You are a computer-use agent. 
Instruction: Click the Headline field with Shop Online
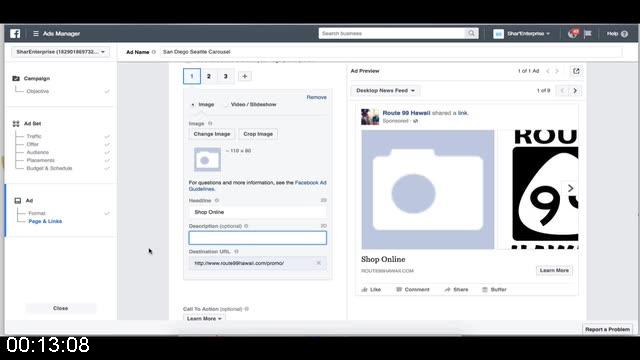pyautogui.click(x=258, y=212)
